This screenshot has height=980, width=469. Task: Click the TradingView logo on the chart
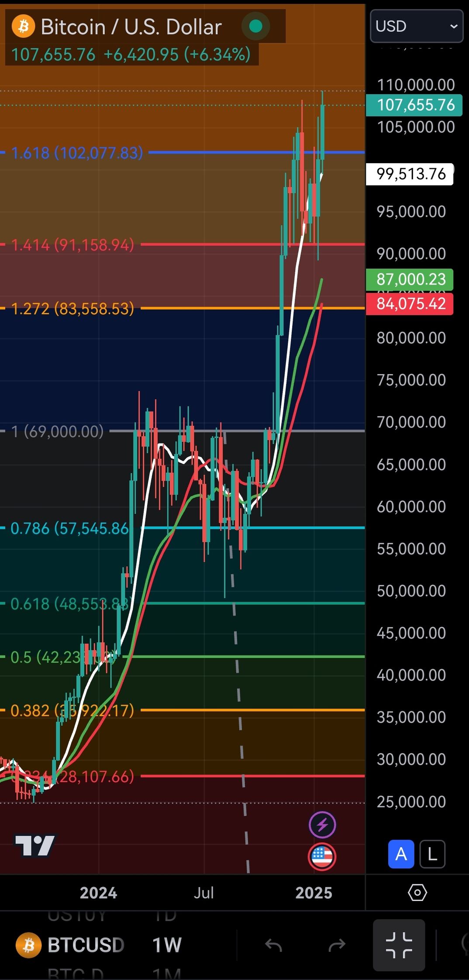click(35, 846)
